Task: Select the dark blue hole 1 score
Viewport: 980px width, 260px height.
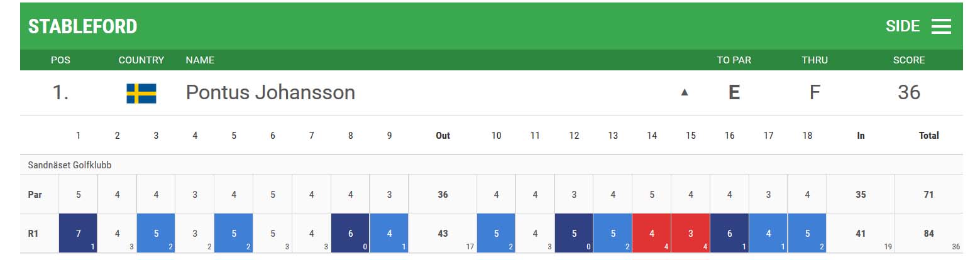Action: tap(78, 233)
